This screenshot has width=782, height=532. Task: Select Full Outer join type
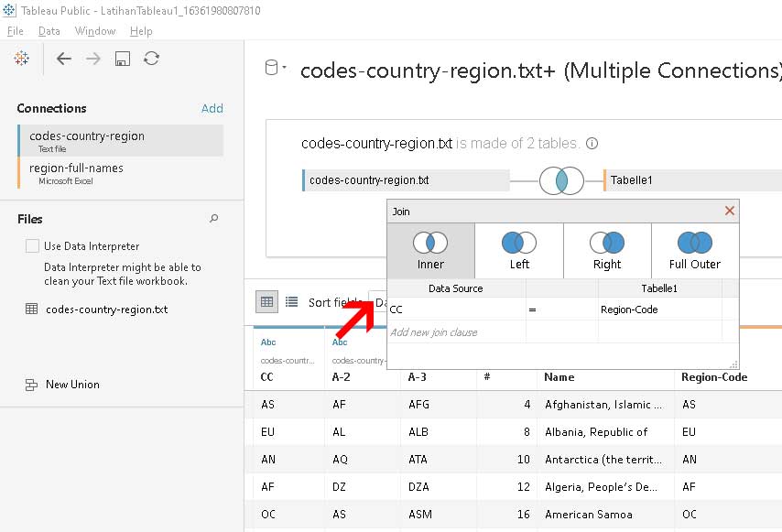click(695, 250)
